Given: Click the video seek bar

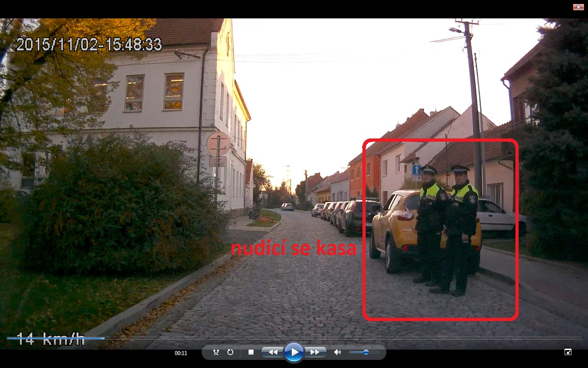Looking at the screenshot, I should click(294, 338).
